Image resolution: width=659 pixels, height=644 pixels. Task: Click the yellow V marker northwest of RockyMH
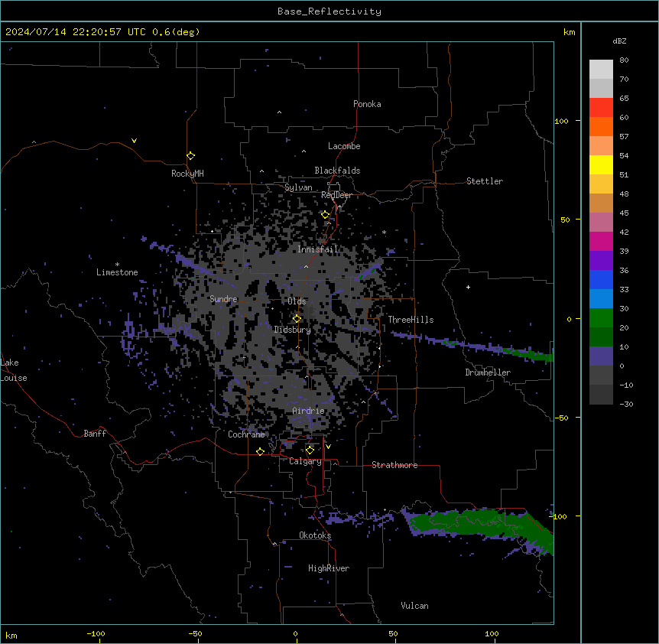tap(134, 141)
